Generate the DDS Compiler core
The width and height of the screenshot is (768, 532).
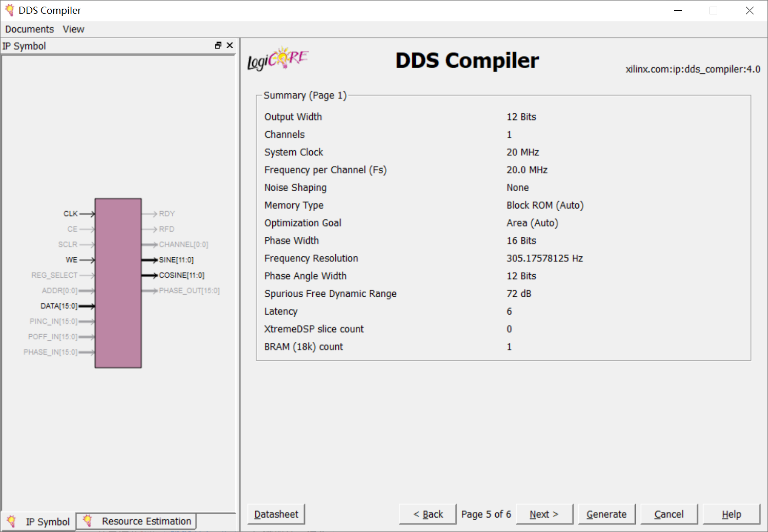[607, 514]
